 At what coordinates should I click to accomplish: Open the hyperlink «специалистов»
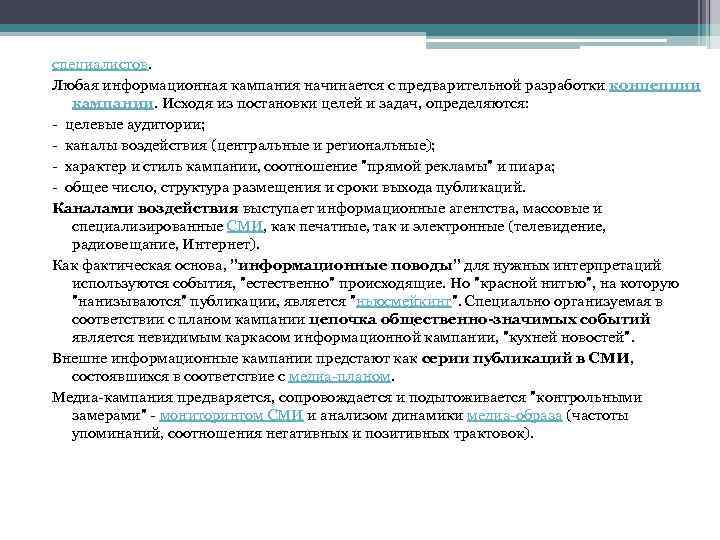coord(100,64)
